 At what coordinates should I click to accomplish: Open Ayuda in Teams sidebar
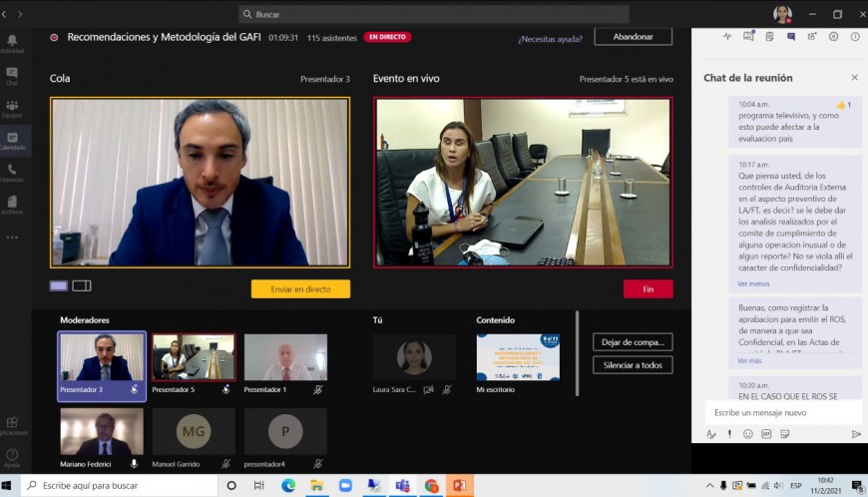(12, 458)
